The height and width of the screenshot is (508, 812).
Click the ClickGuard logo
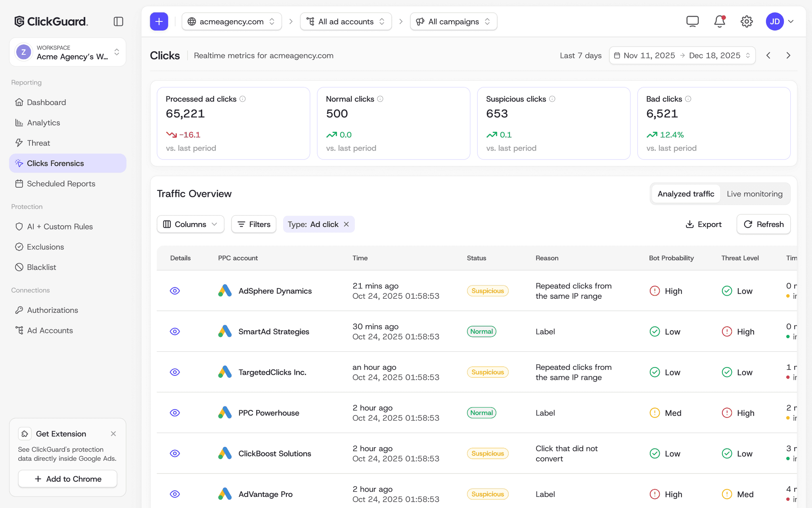[x=51, y=21]
